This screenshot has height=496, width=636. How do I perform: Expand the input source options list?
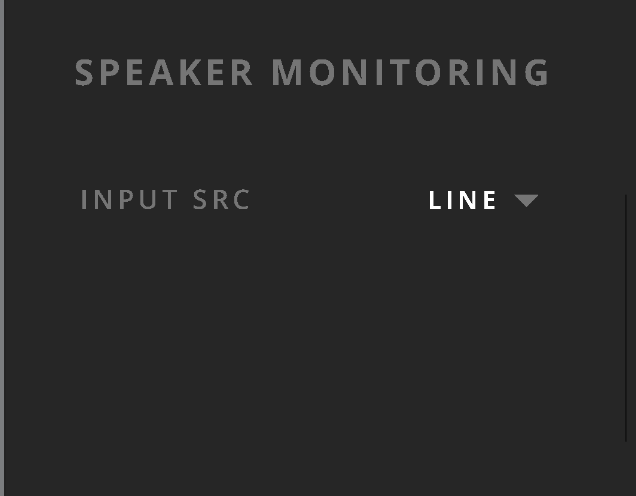(483, 200)
